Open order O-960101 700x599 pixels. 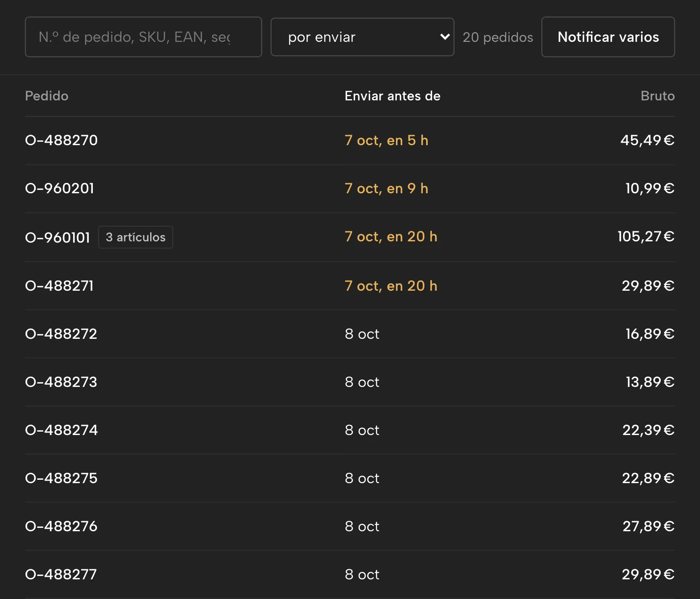(58, 237)
